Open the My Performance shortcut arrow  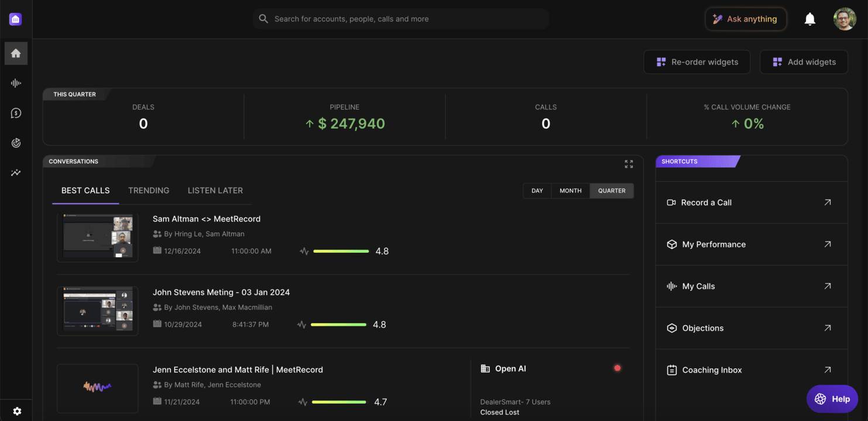(827, 244)
